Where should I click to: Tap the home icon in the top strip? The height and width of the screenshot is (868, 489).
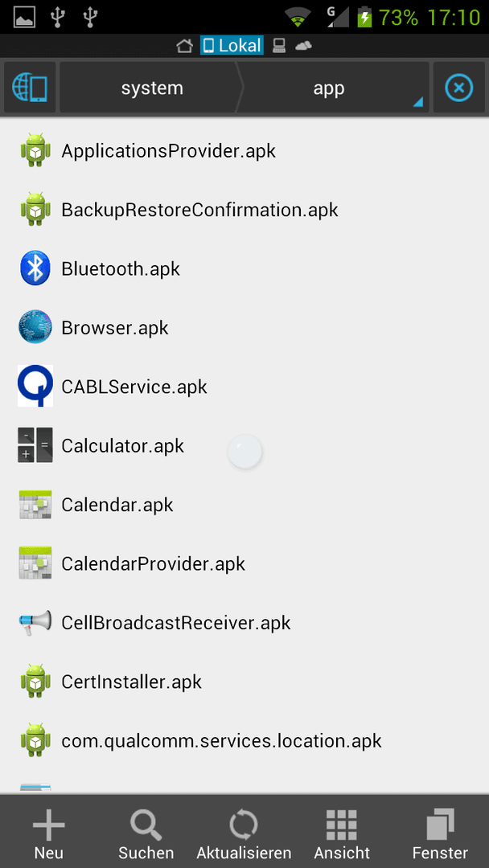click(x=184, y=45)
